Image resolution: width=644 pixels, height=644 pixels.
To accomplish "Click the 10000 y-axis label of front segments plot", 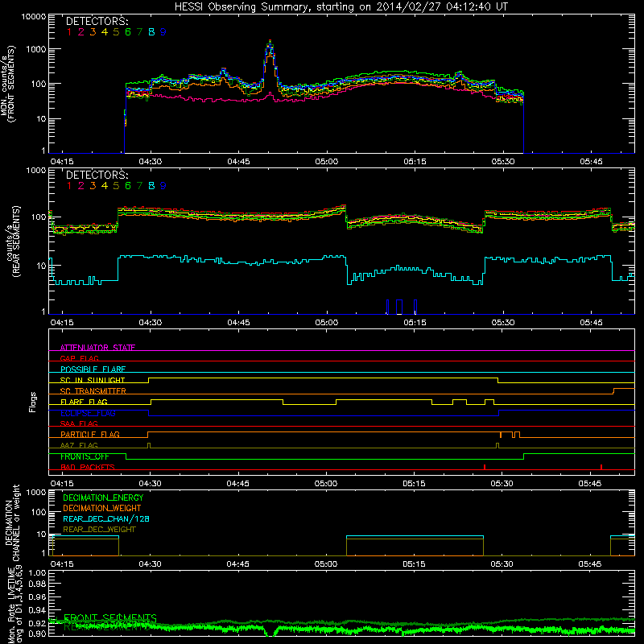I will coord(34,17).
